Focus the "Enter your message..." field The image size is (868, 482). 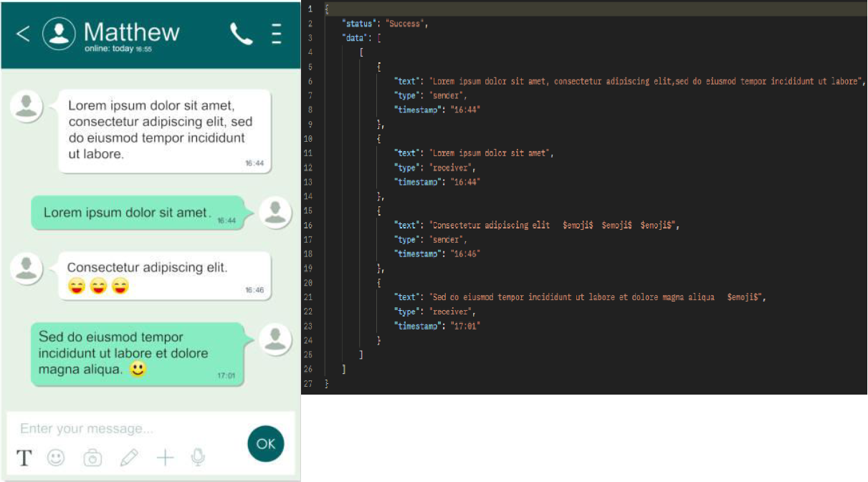(x=122, y=428)
